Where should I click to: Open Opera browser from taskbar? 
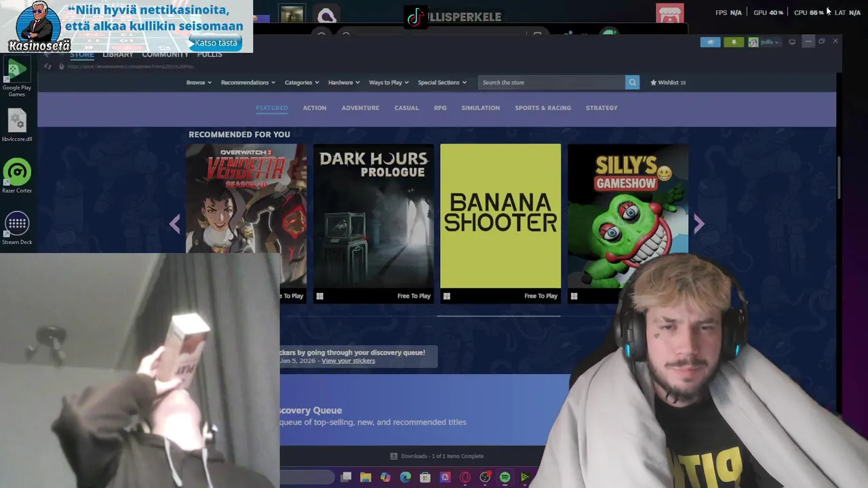tap(465, 477)
